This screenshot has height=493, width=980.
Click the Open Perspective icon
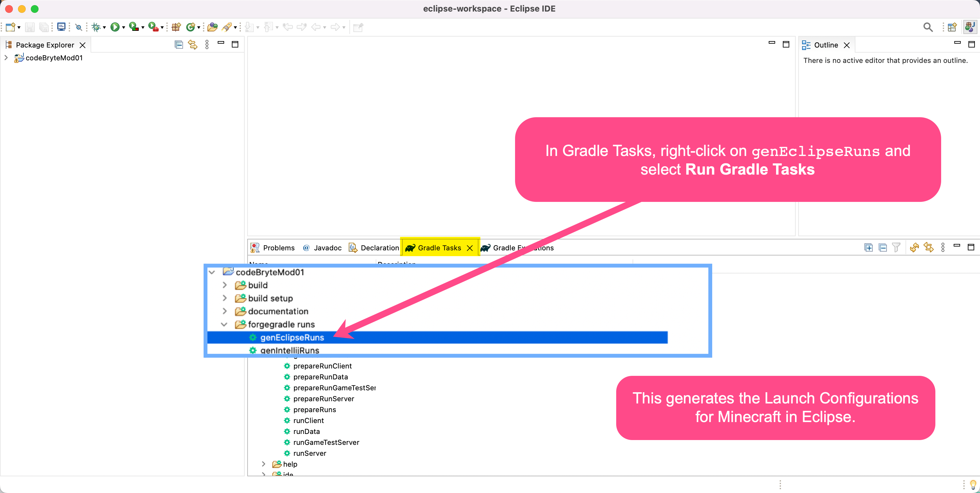[952, 27]
